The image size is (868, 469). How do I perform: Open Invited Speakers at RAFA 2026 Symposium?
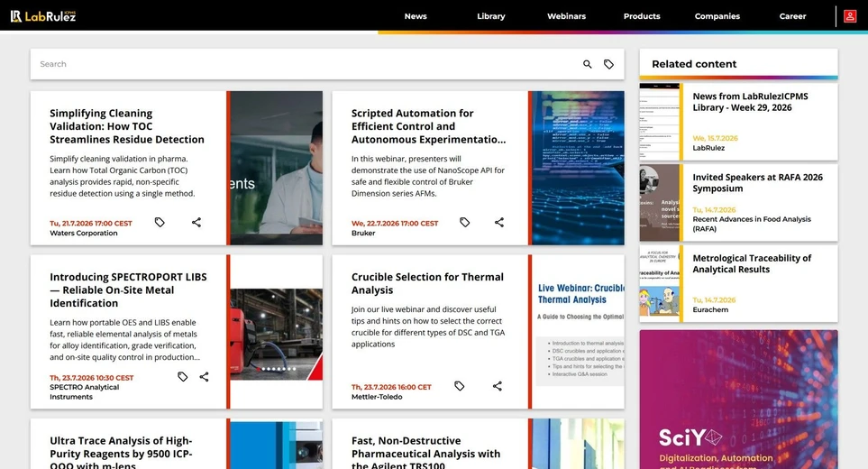pos(757,183)
